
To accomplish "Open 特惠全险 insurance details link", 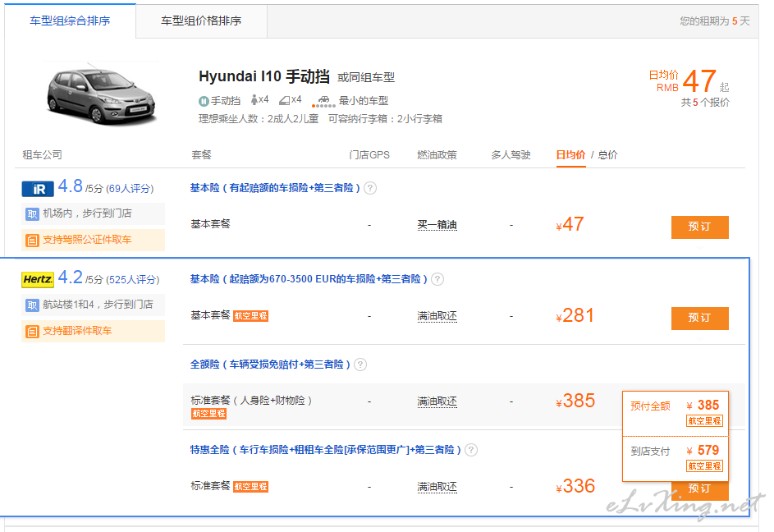I will click(326, 450).
